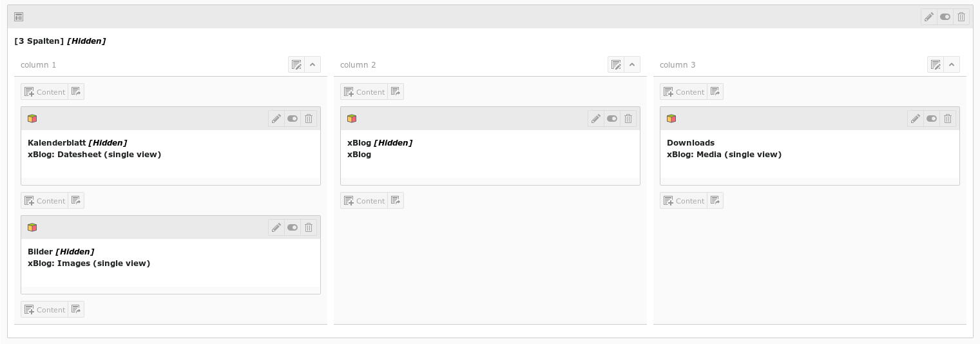Screen dimensions: 980x344
Task: Delete the Bilder content element
Action: pos(309,227)
